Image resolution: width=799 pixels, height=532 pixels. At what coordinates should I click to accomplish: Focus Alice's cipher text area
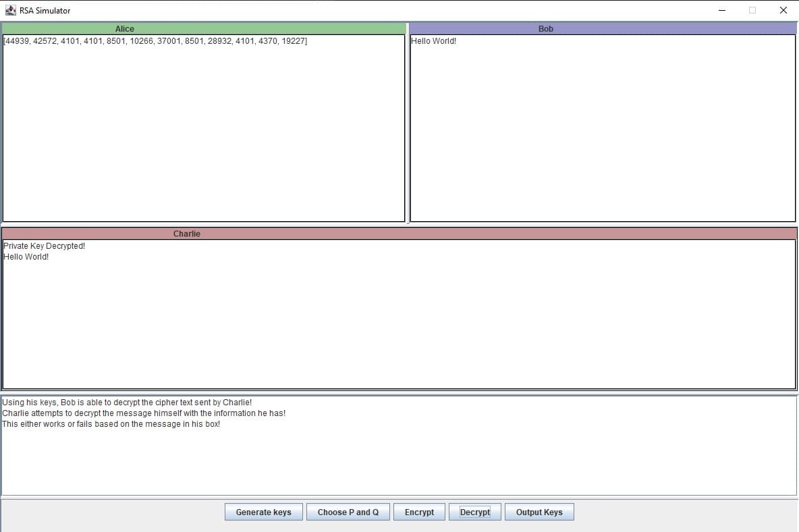coord(204,128)
